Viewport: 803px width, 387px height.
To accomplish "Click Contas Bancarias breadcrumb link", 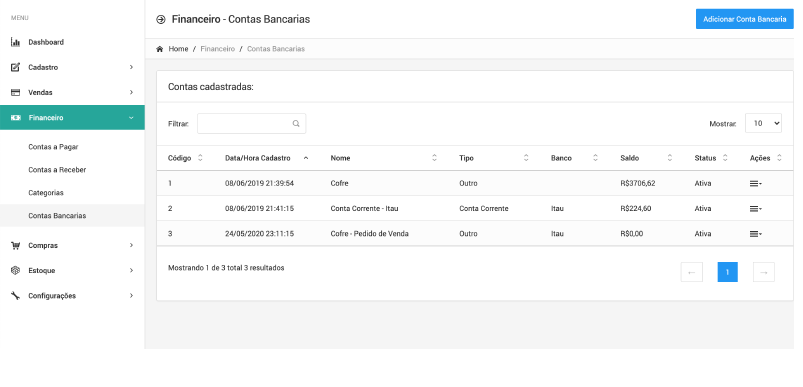I will 276,49.
